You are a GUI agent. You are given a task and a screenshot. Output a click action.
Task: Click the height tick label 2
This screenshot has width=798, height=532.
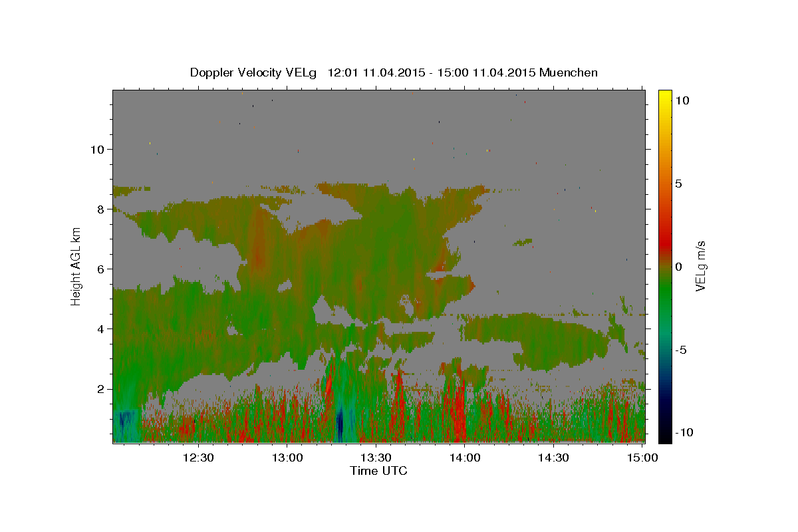(x=100, y=389)
